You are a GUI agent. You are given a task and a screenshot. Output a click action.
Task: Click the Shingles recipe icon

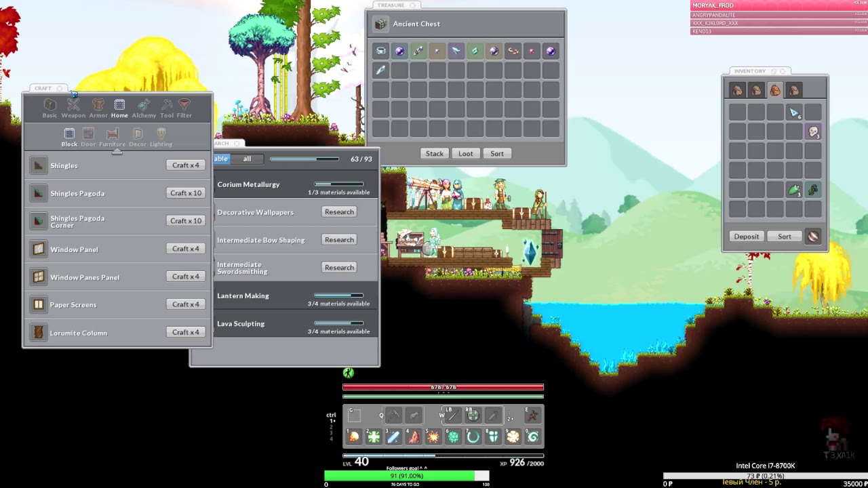(39, 165)
